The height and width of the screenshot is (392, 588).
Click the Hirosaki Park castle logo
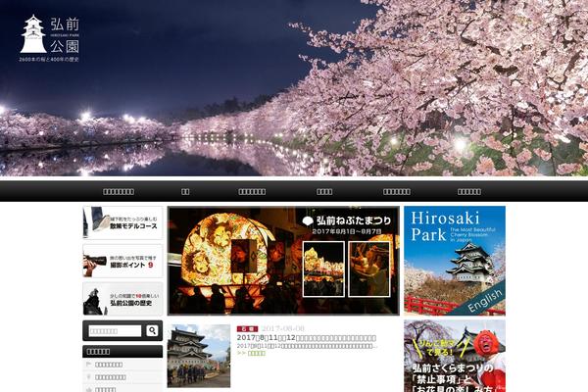[x=50, y=38]
